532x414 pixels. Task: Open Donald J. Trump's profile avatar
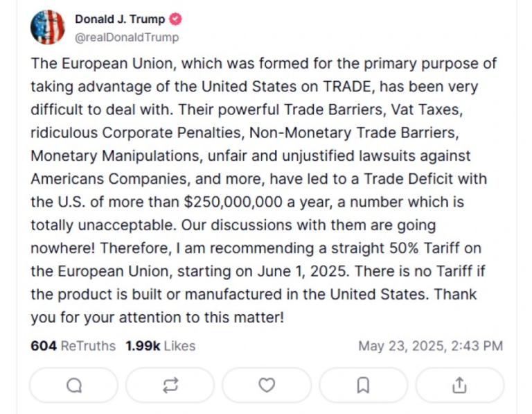[x=47, y=28]
